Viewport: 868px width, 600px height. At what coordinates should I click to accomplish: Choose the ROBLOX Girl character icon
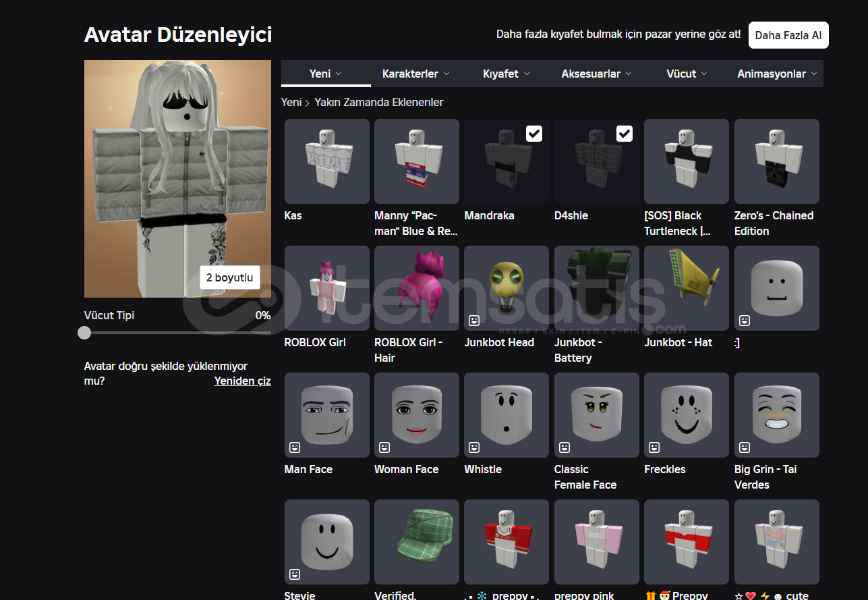326,288
